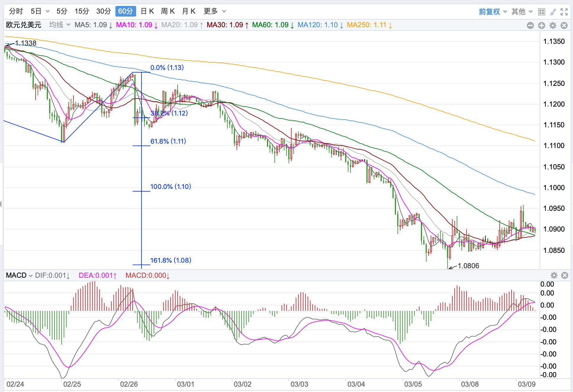Screen dimensions: 573x392
Task: Close the moving average indicator
Action: (x=564, y=25)
